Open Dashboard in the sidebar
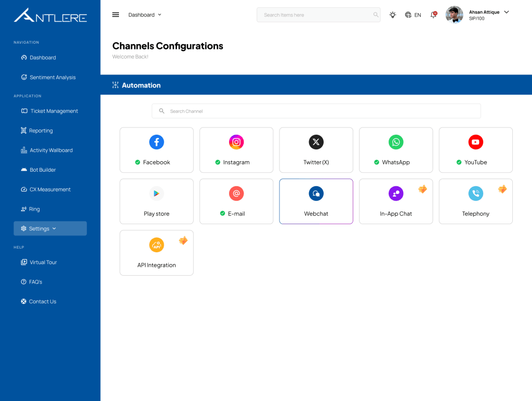 38,58
